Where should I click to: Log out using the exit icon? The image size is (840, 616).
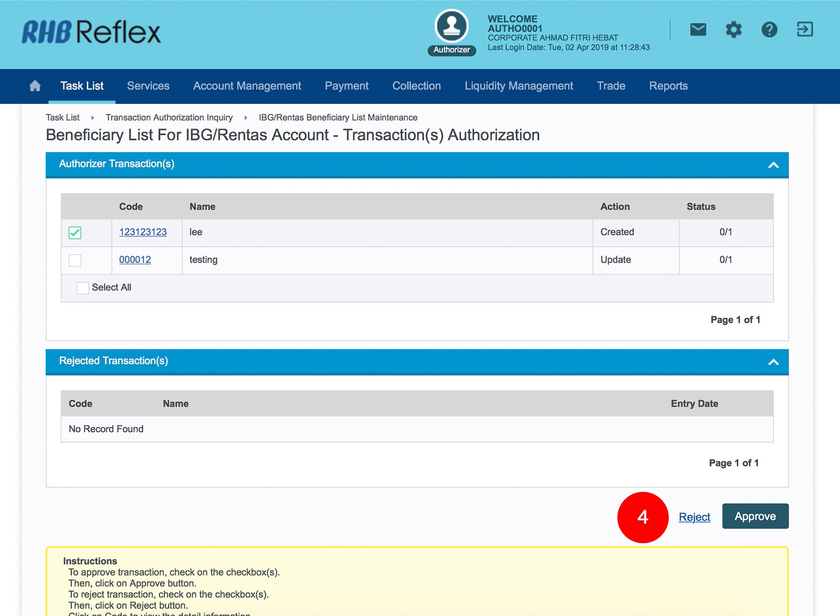805,29
